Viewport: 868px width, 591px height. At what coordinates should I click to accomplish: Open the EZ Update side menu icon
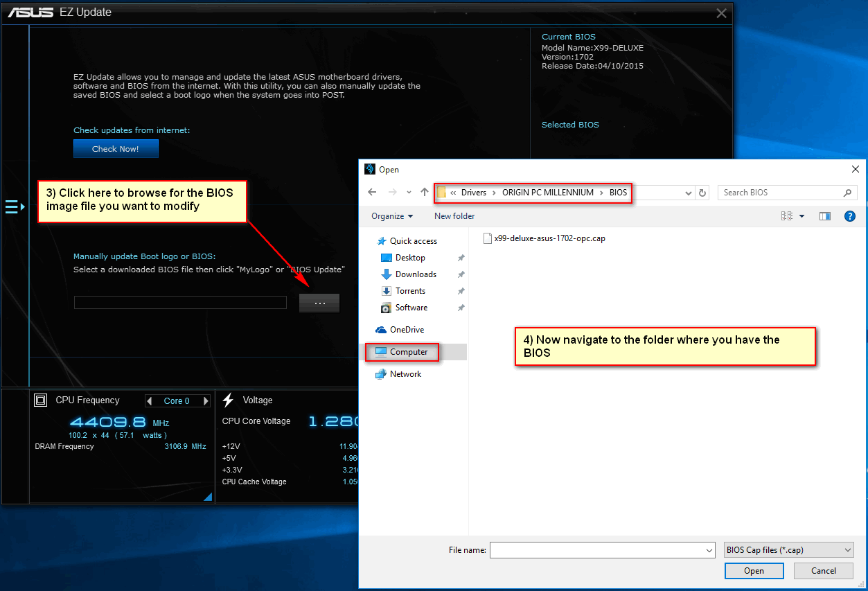pos(15,206)
